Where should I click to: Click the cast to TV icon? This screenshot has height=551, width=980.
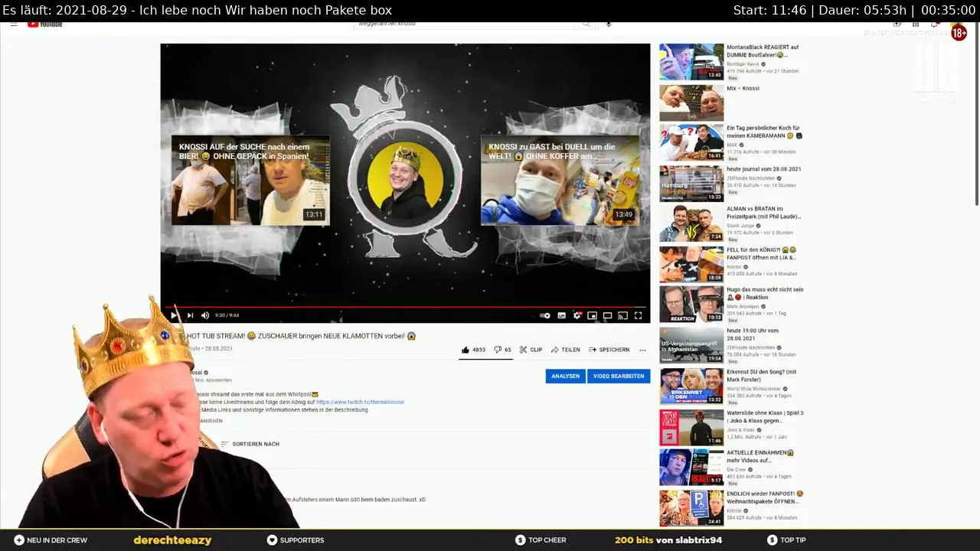pos(622,315)
